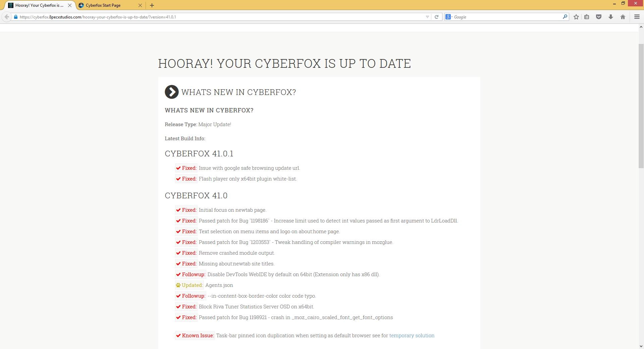Open the hamburger menu button
This screenshot has width=644, height=349.
point(637,17)
